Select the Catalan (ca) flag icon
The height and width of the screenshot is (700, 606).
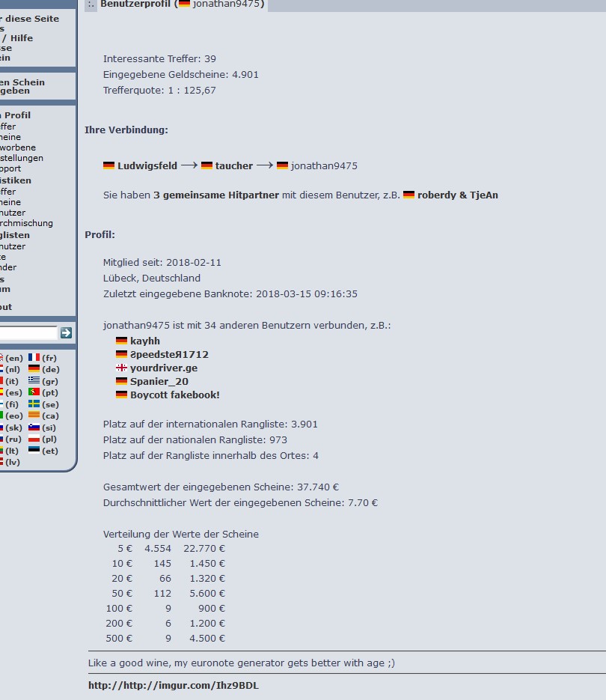34,416
